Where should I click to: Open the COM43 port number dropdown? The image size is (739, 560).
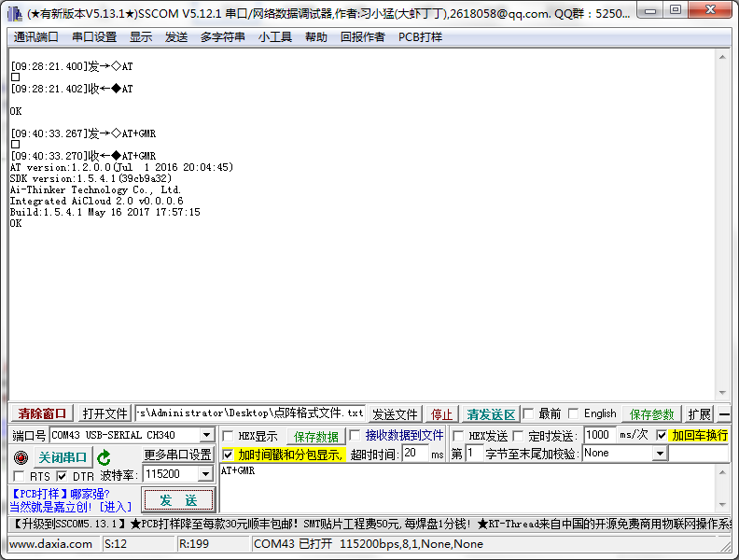click(x=206, y=436)
